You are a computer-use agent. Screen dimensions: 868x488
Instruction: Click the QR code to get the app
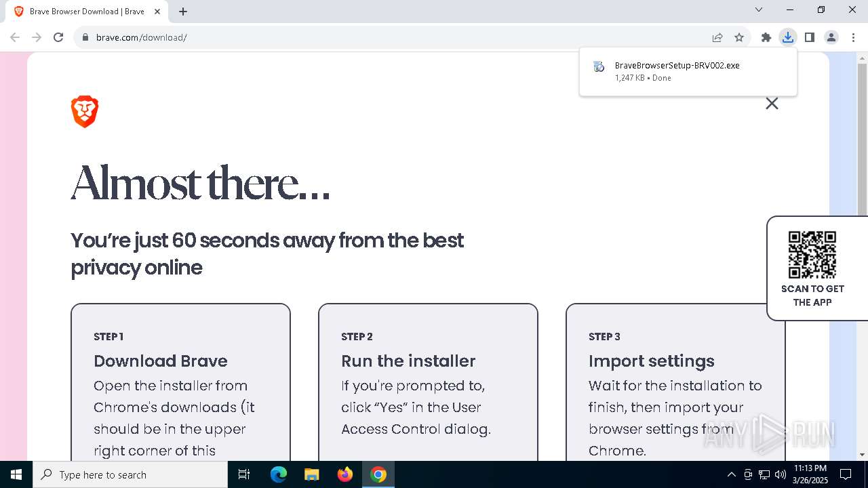tap(812, 255)
